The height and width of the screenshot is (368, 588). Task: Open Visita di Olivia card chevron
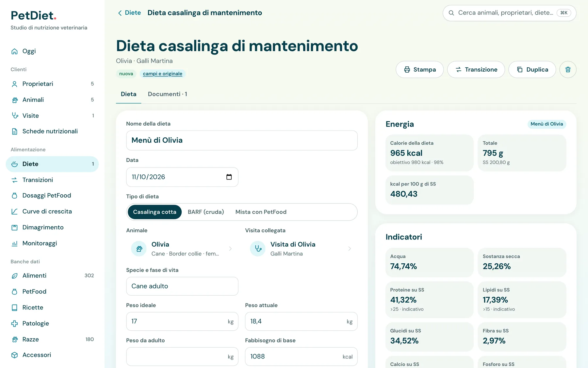point(350,249)
